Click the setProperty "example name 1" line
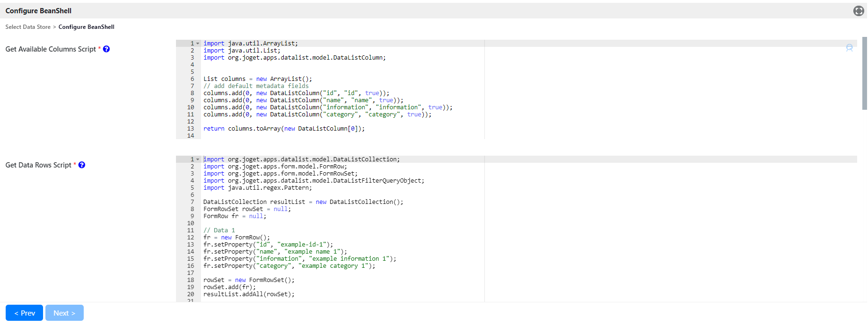Image resolution: width=868 pixels, height=326 pixels. tap(275, 252)
